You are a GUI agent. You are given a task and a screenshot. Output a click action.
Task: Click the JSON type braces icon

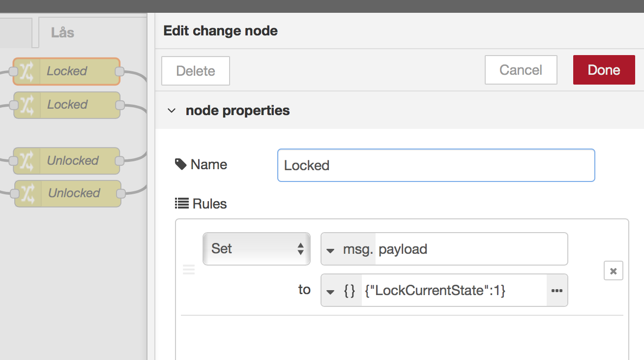click(x=349, y=291)
